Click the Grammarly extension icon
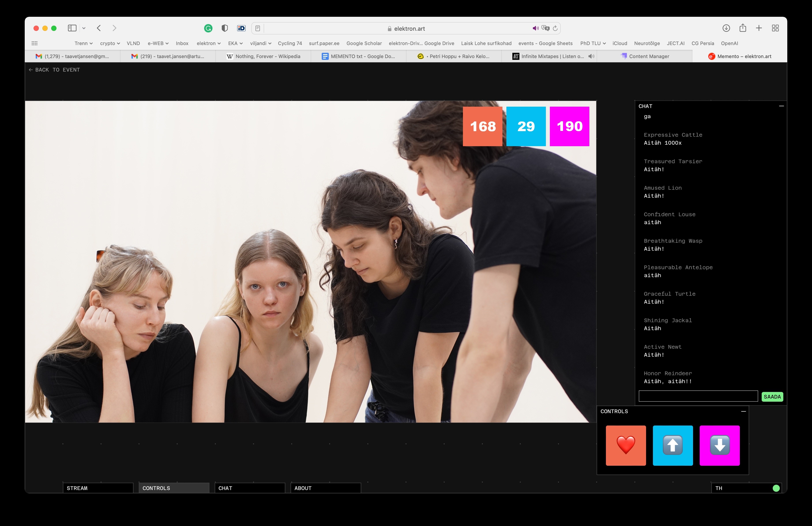 coord(208,28)
